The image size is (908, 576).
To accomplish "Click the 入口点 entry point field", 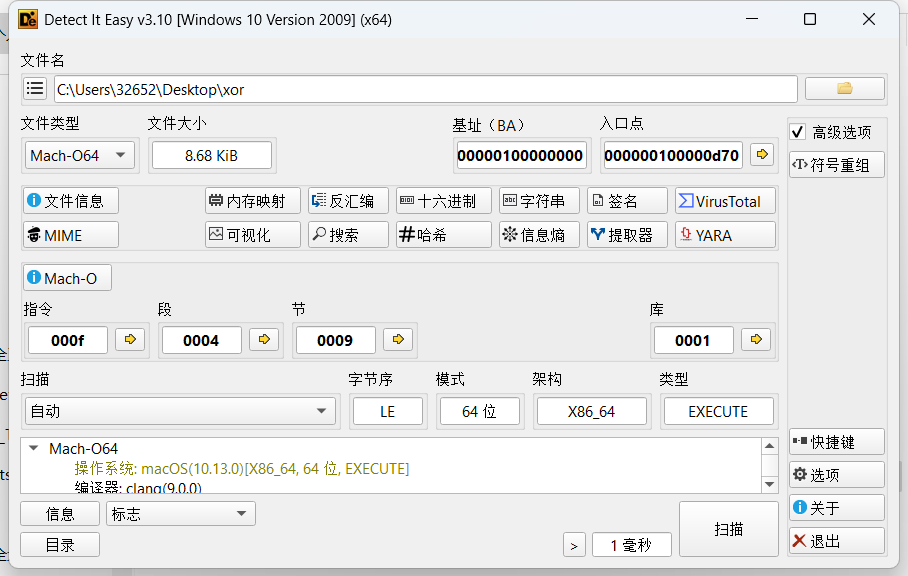I will pyautogui.click(x=672, y=155).
